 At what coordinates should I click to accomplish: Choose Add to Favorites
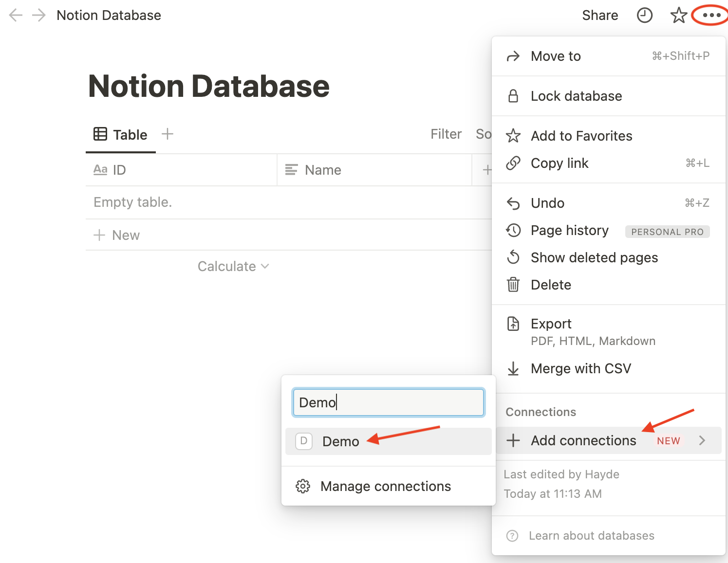(x=608, y=136)
